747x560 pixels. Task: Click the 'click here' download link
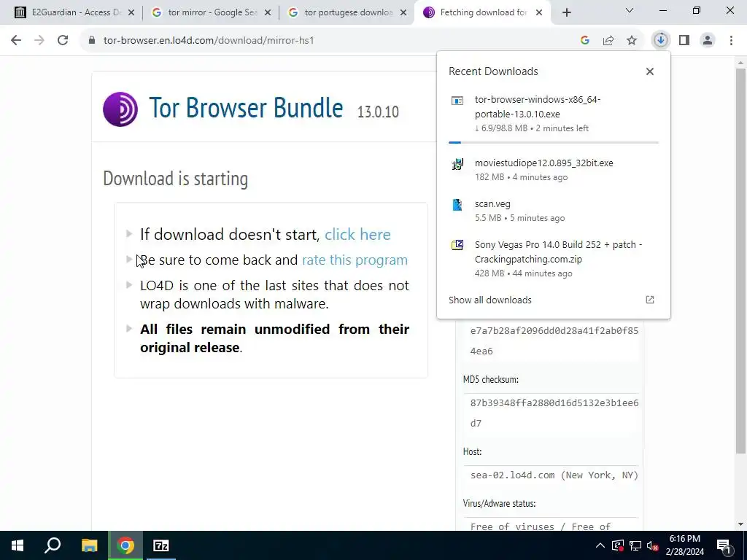point(357,234)
